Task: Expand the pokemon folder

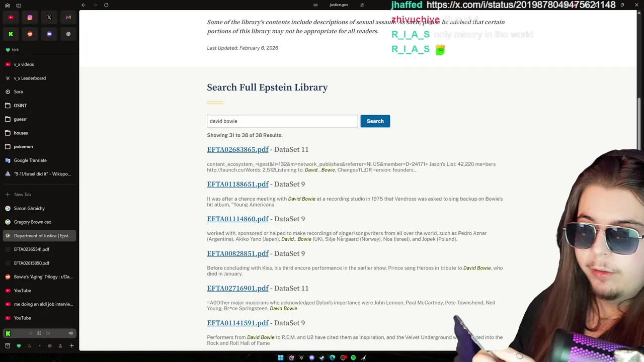Action: tap(39, 146)
